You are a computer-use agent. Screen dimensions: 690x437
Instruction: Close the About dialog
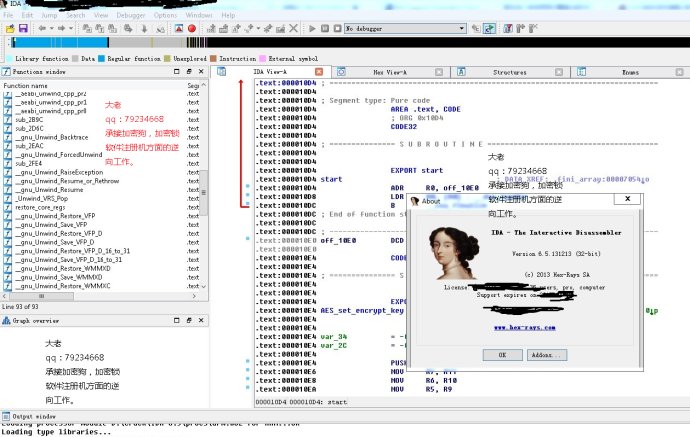coord(628,199)
